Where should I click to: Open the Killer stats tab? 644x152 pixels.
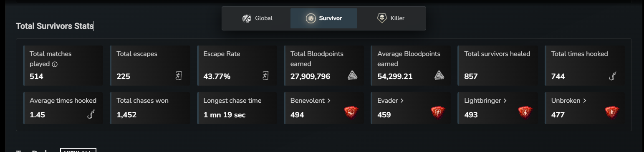click(x=391, y=18)
